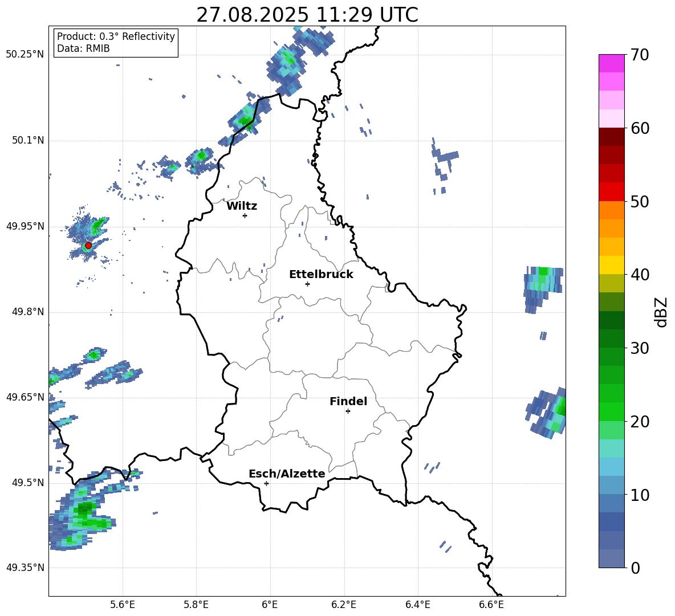This screenshot has height=616, width=675.
Task: Select the Ettelbruck label text
Action: pos(321,275)
